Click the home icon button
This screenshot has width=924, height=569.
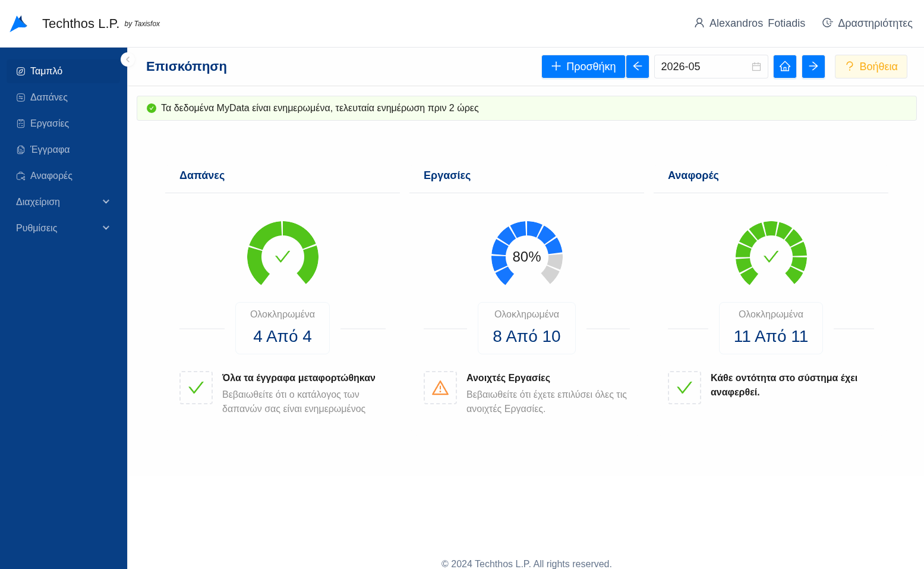coord(785,67)
